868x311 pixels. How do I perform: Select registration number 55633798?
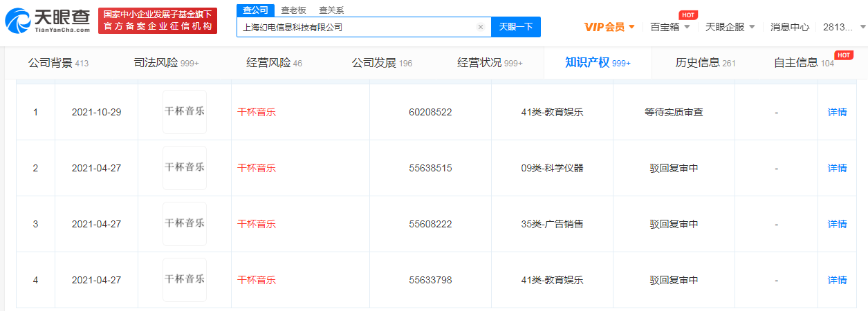click(x=430, y=280)
